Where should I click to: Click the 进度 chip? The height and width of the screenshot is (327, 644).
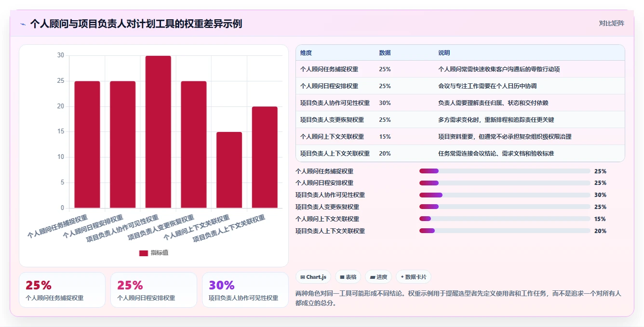tap(378, 277)
